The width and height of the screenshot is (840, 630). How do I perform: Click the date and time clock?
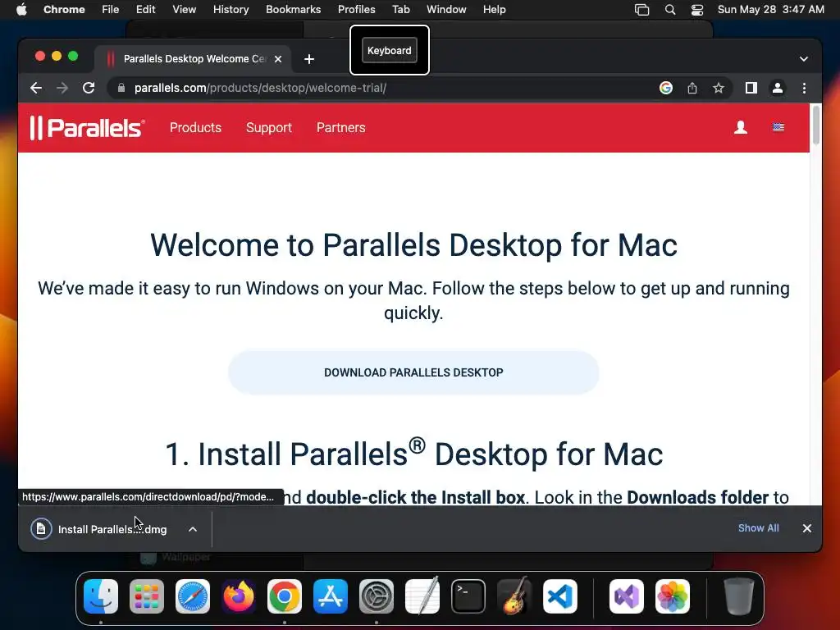click(x=770, y=10)
